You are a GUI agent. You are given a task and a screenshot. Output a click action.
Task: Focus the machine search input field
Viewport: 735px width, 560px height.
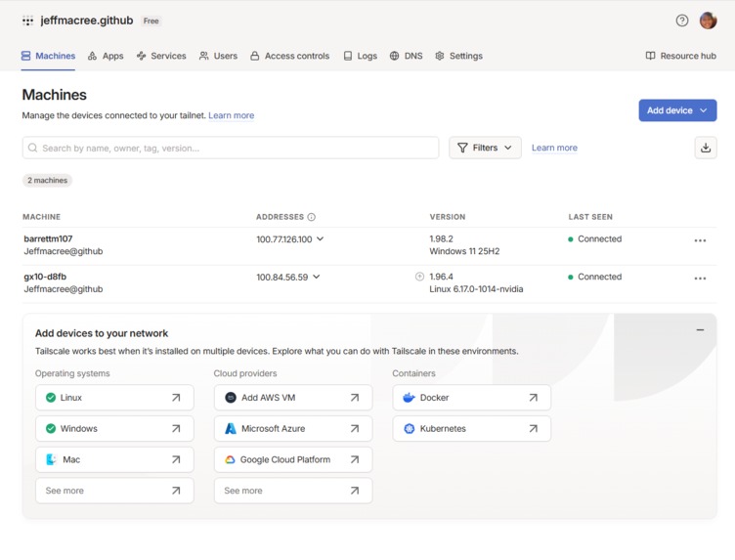(x=231, y=148)
